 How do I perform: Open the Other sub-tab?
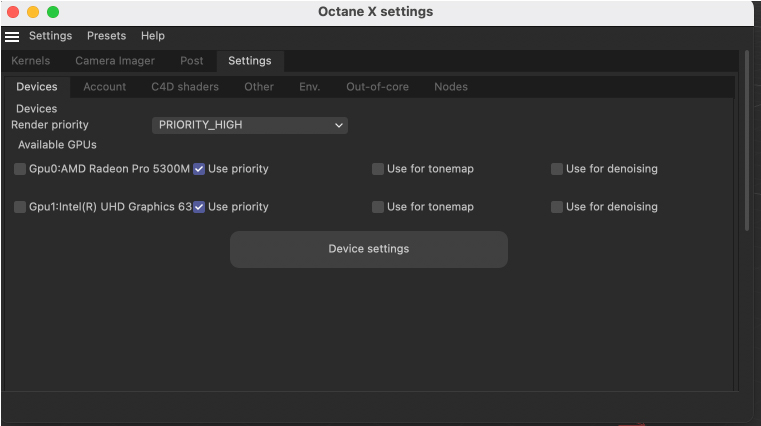coord(259,87)
